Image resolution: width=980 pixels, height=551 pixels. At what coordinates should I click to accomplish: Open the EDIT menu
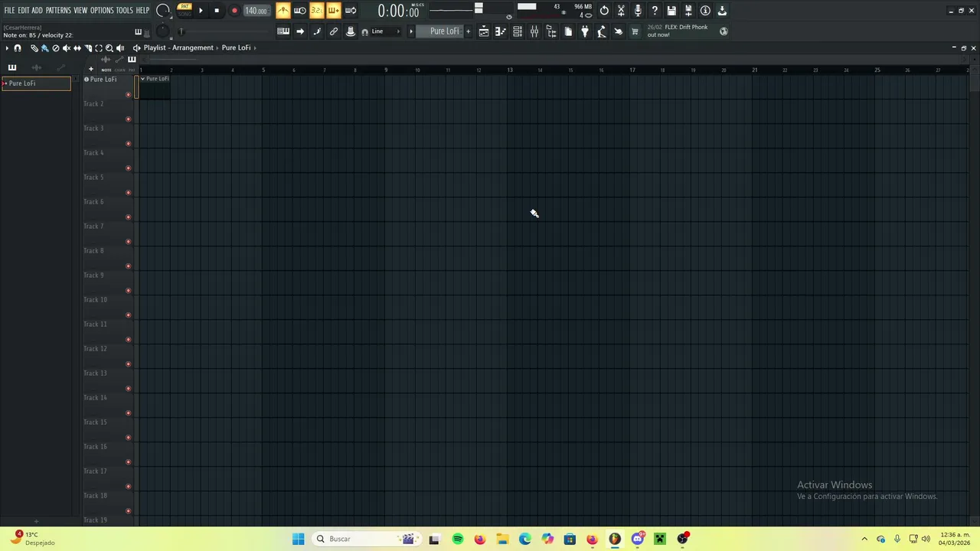[24, 11]
